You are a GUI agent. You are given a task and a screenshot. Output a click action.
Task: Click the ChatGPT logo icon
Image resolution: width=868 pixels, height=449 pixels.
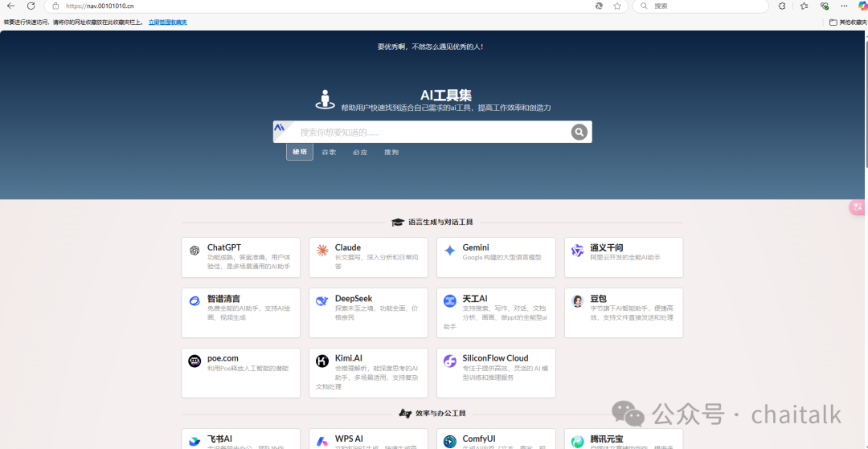point(194,251)
